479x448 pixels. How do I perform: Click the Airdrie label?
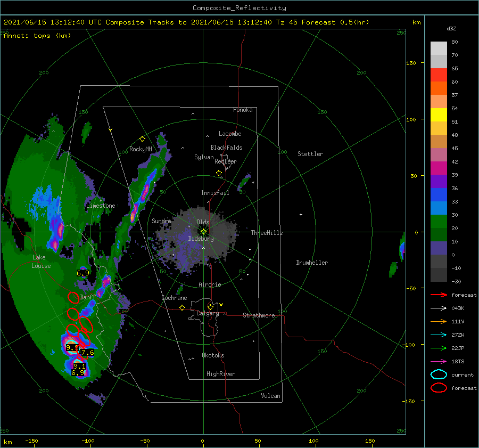(210, 284)
